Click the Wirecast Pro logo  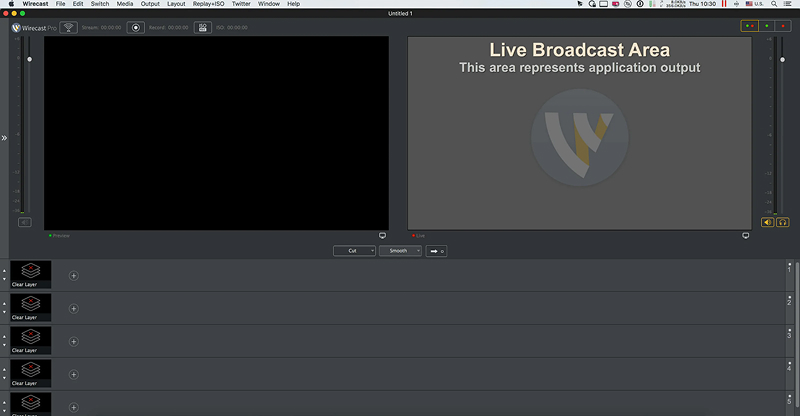[34, 28]
